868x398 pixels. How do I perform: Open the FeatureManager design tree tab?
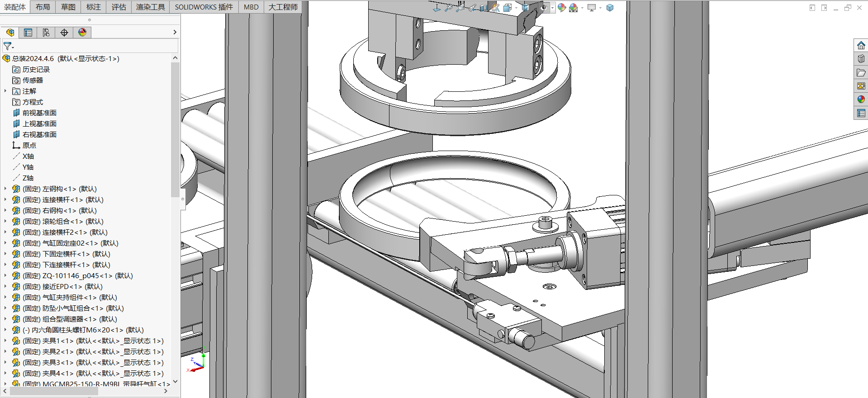coord(10,33)
